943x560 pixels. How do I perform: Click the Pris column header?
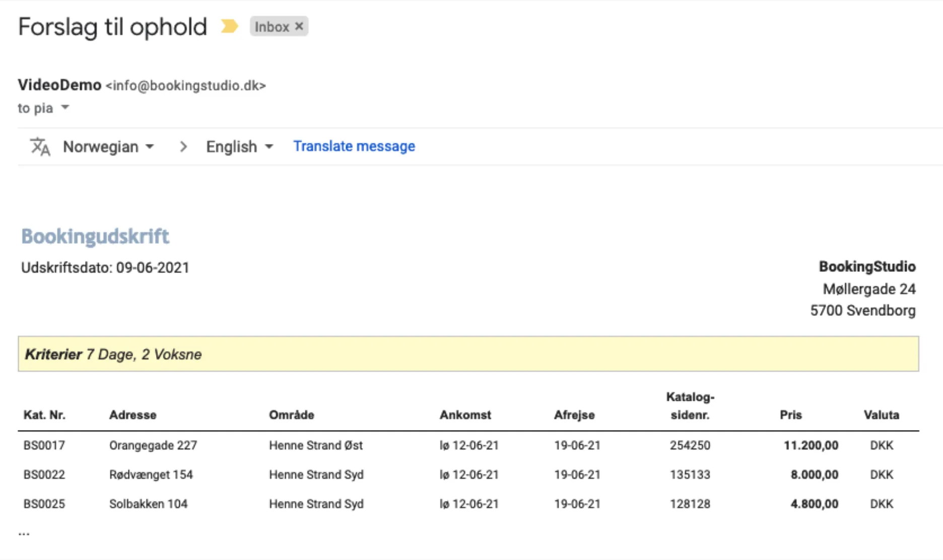point(790,415)
